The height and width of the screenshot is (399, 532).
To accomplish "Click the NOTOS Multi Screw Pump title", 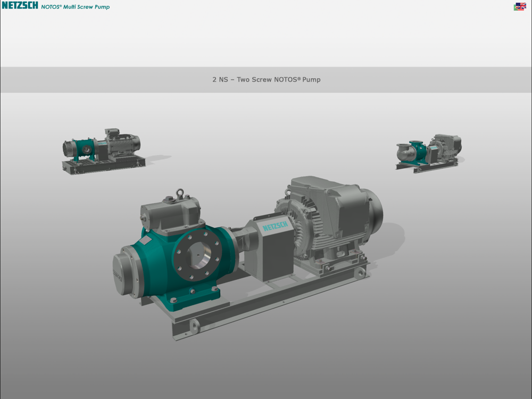I will point(76,7).
